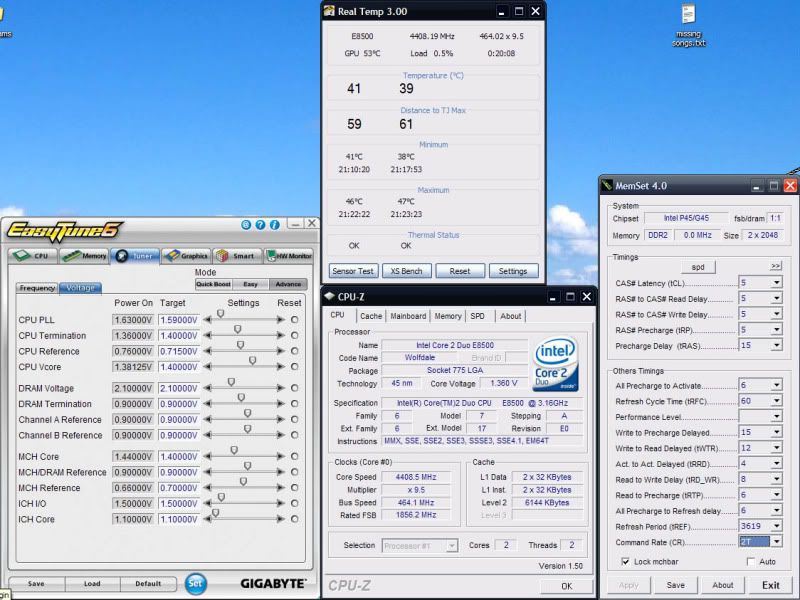
Task: Select the Reset radio button for MCH Core
Action: 294,457
